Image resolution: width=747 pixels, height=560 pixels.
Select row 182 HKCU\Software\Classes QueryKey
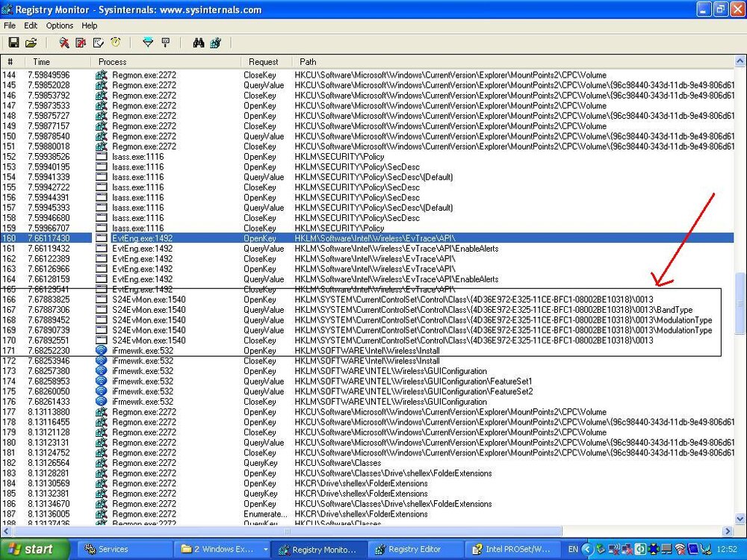[x=367, y=463]
